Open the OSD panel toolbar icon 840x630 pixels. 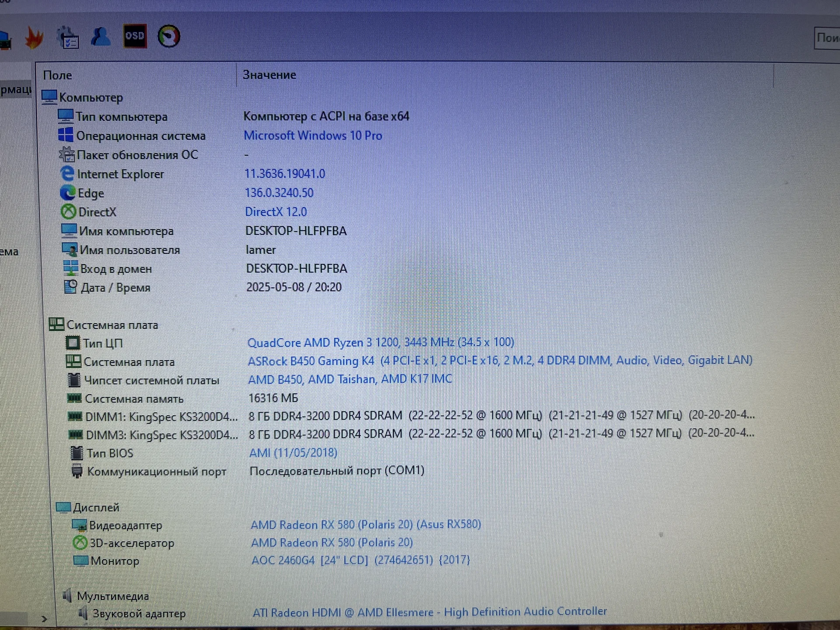click(x=135, y=36)
